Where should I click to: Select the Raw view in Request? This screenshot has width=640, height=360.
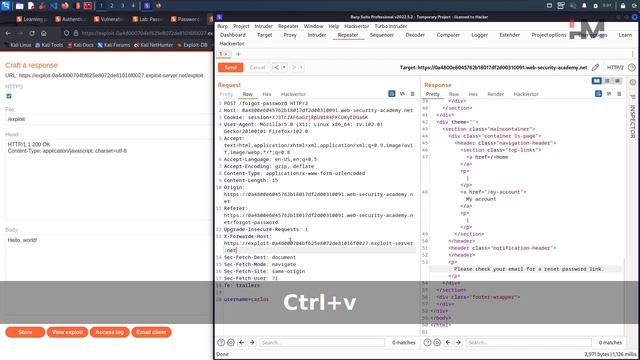pyautogui.click(x=248, y=94)
